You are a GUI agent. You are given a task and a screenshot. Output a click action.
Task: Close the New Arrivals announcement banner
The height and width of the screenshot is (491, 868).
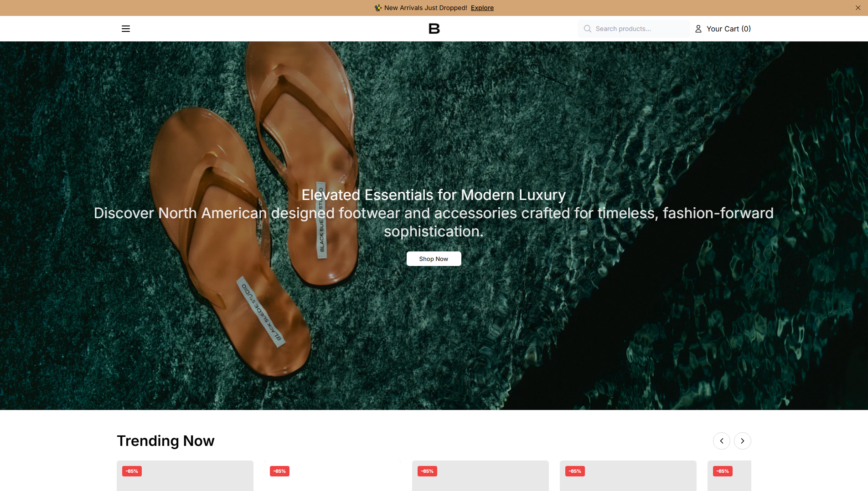[x=858, y=8]
